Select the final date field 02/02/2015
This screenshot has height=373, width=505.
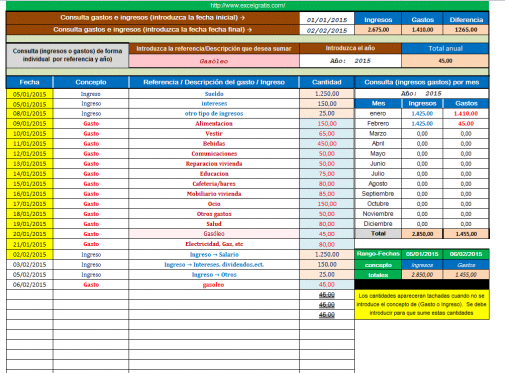327,30
